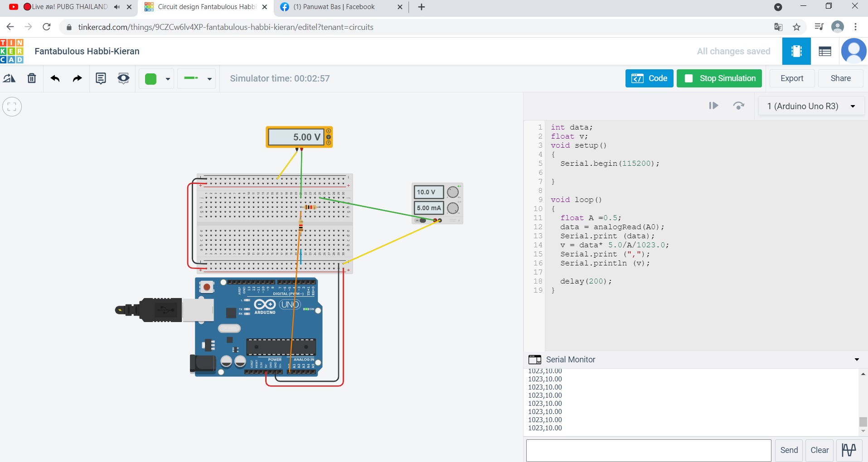The height and width of the screenshot is (462, 868).
Task: Click the green wire color swatch
Action: click(151, 79)
